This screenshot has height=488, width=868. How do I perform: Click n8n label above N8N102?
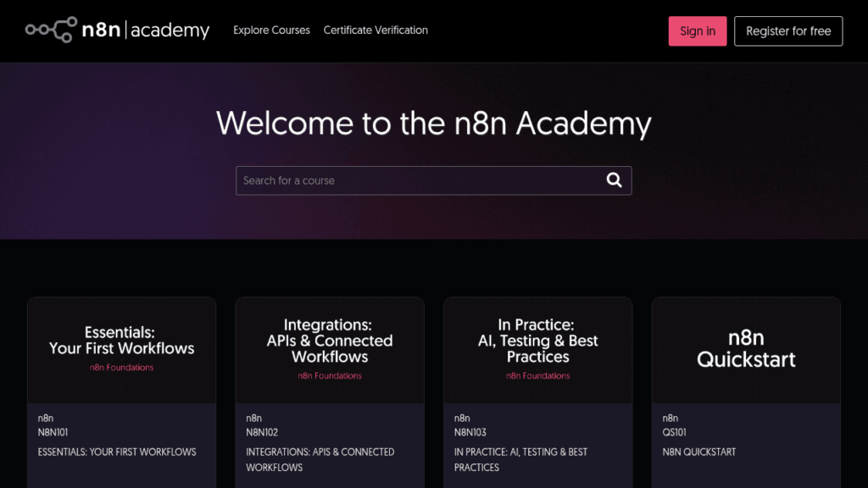[x=253, y=419]
